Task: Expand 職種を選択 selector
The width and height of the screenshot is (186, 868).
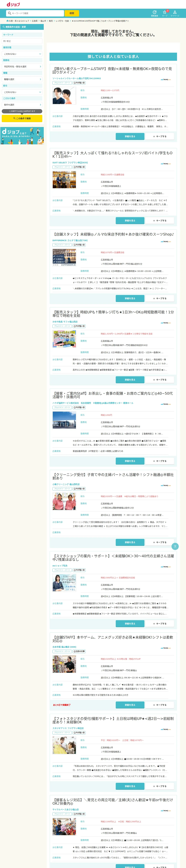Action: point(22,79)
